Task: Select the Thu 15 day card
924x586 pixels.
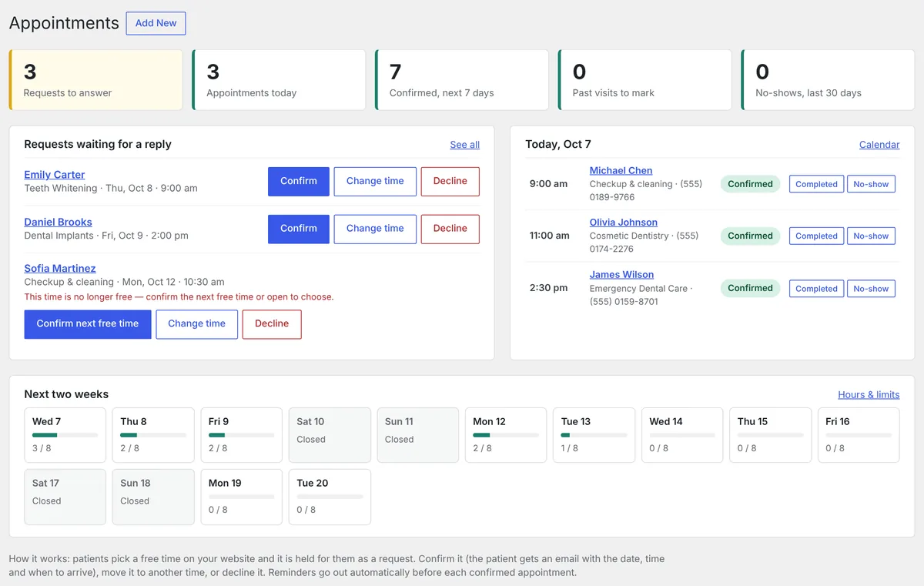Action: click(x=771, y=435)
